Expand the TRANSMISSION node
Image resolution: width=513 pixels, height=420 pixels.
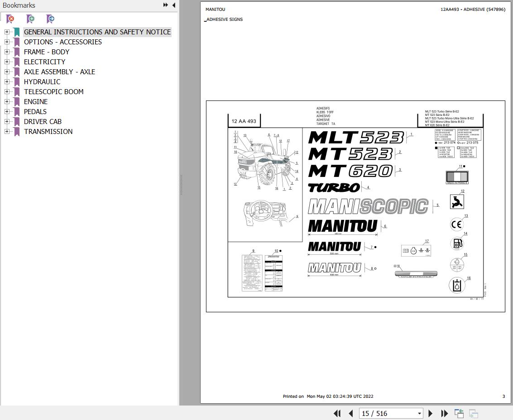tap(7, 131)
